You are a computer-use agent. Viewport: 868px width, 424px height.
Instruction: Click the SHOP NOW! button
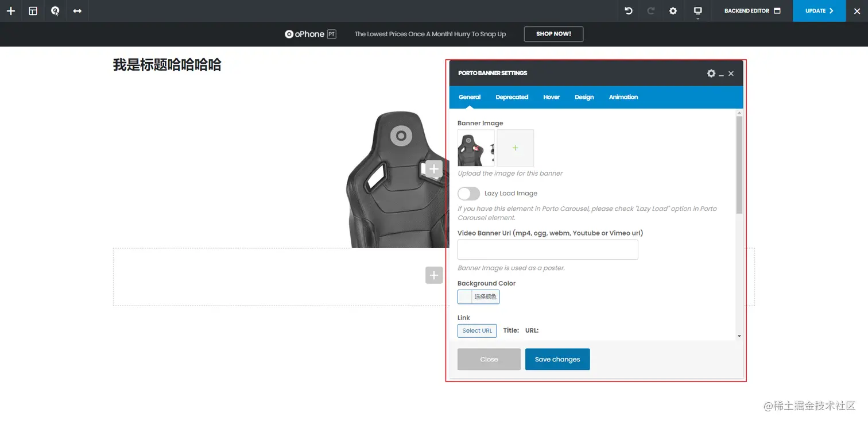(x=553, y=34)
